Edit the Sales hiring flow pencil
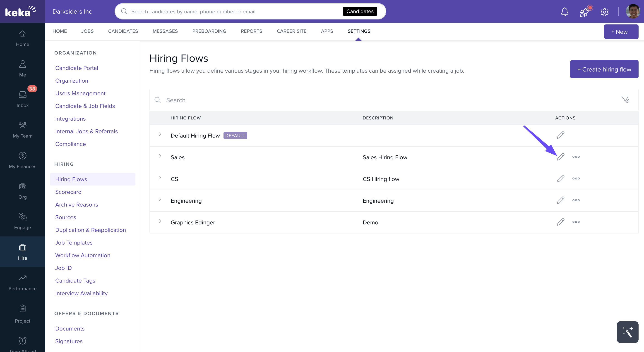Screen dimensions: 644x352 [560, 157]
